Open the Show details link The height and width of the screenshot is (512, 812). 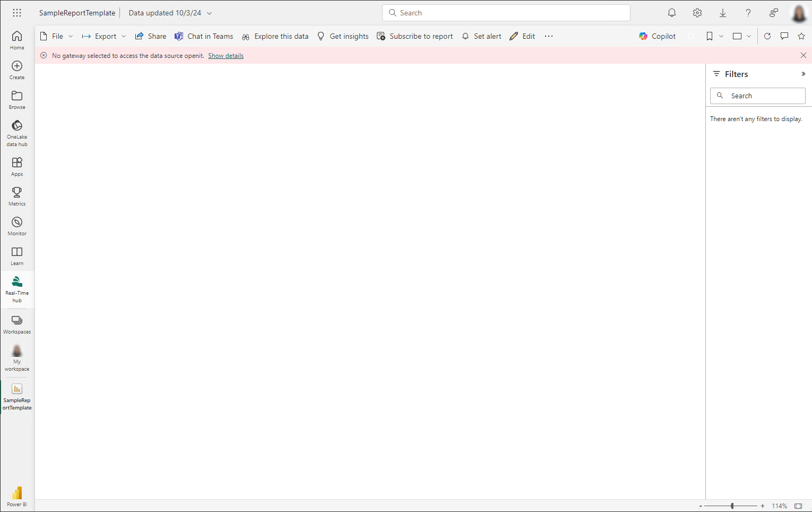coord(226,56)
